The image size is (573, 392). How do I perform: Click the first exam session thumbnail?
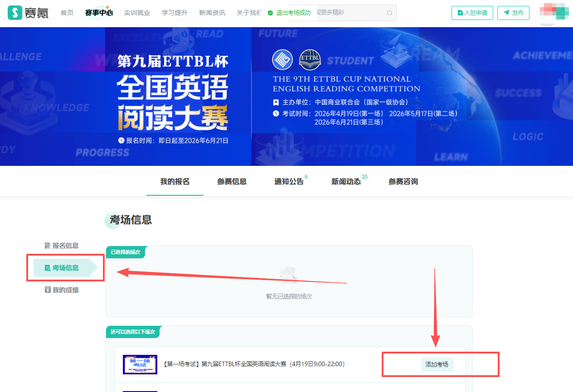tap(140, 364)
